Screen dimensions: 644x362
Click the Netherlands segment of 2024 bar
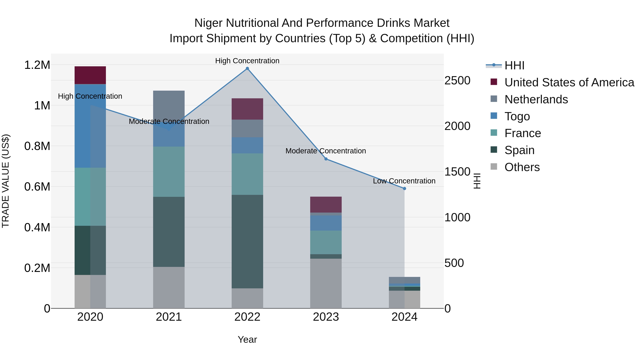click(404, 280)
